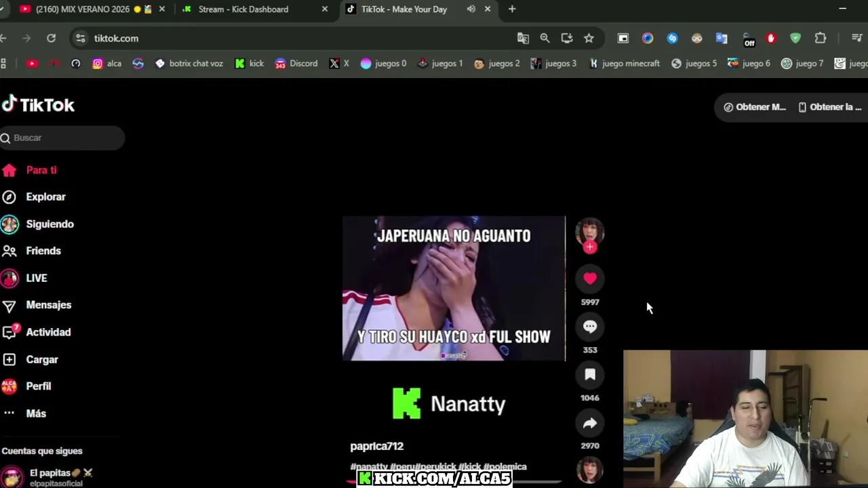This screenshot has width=868, height=488.
Task: Open the zoom magnifier icon
Action: (x=545, y=38)
